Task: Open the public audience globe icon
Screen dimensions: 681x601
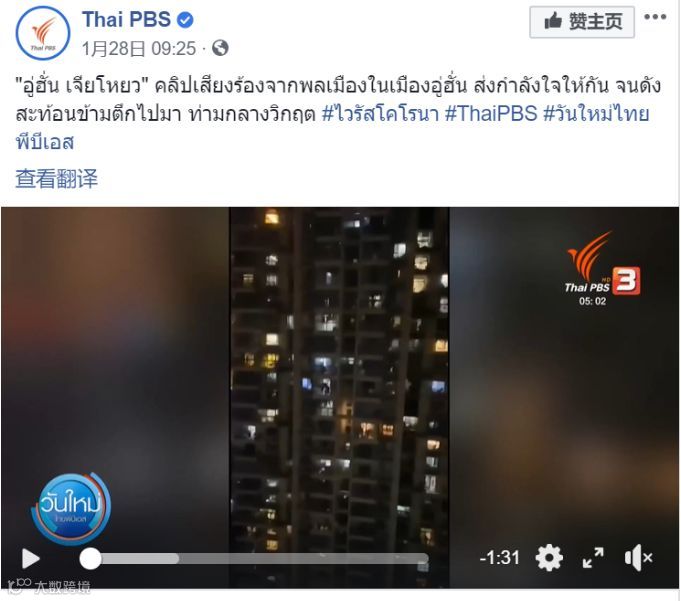Action: (220, 48)
